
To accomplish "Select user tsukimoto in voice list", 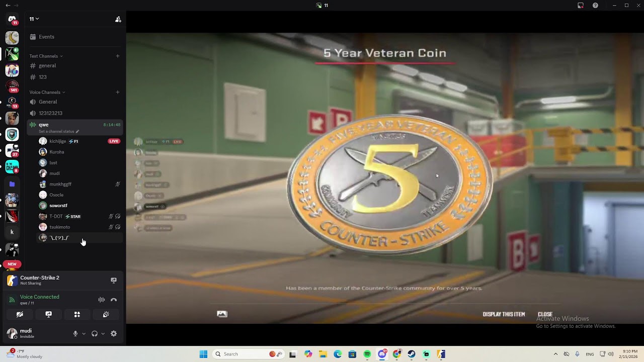I will tap(79, 227).
